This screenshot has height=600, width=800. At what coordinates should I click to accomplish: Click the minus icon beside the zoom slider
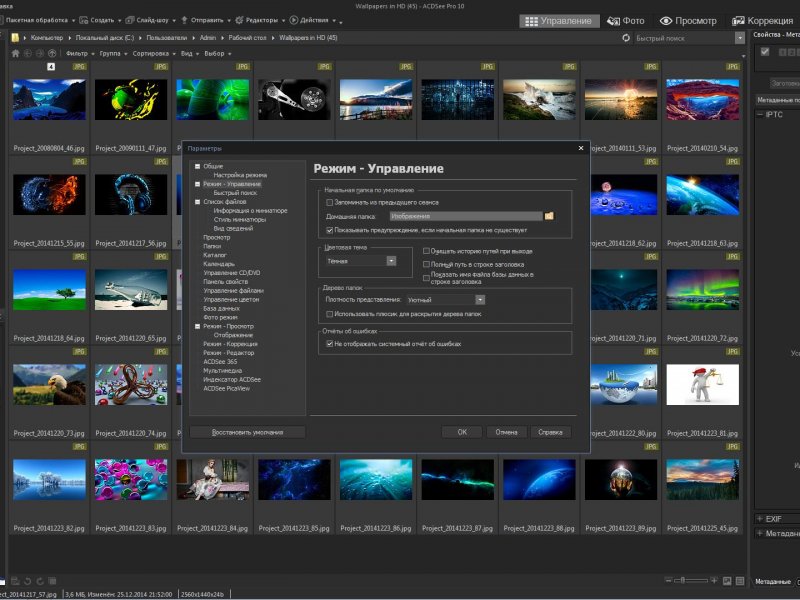pos(668,580)
